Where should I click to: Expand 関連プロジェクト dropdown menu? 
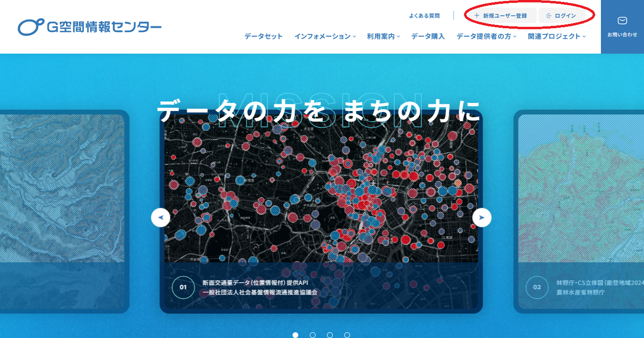[x=557, y=36]
